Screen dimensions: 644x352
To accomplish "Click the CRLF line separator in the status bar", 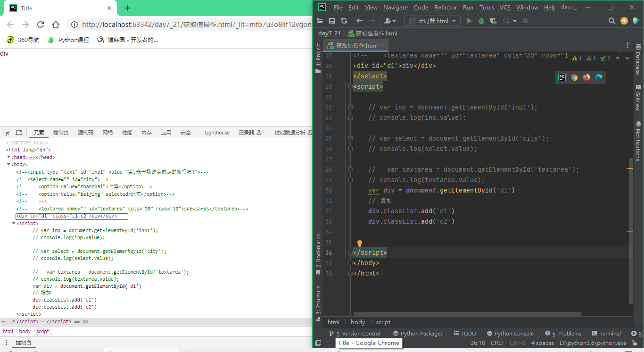I will [x=497, y=343].
